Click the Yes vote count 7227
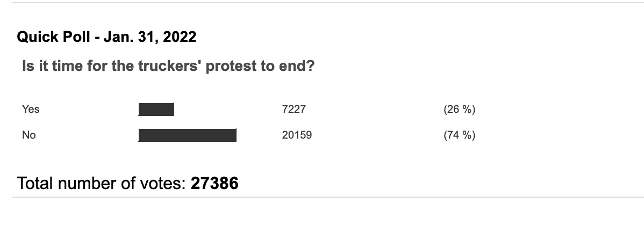This screenshot has height=231, width=644. 294,110
